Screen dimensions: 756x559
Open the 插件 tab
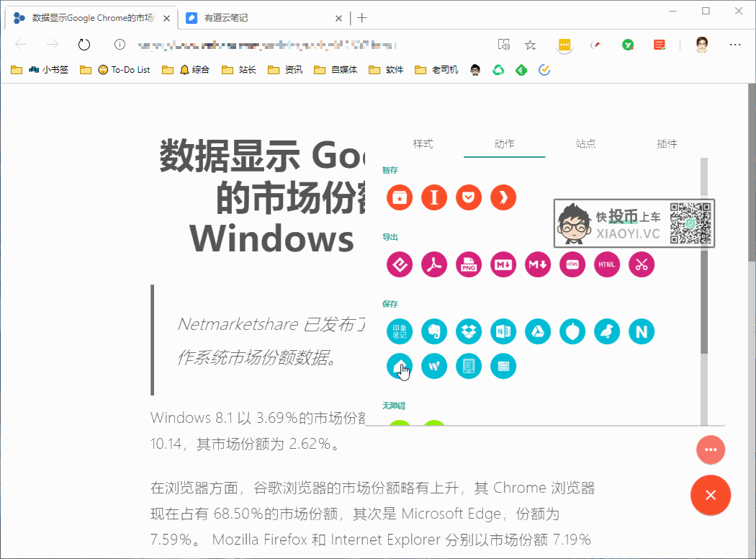pos(667,144)
